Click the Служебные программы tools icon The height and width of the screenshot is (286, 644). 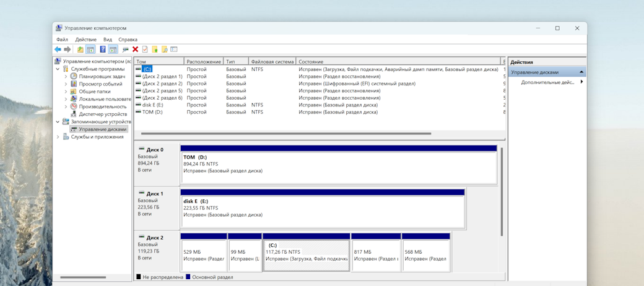[66, 69]
